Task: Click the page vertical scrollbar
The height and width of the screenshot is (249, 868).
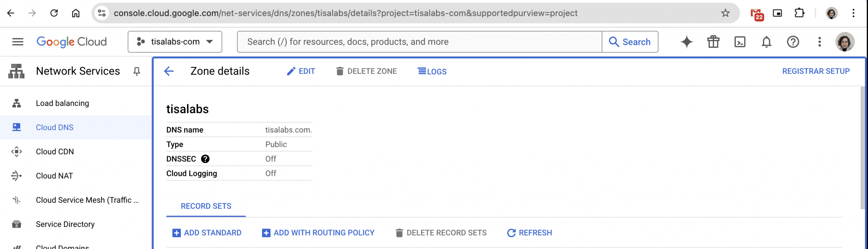Action: (x=863, y=148)
